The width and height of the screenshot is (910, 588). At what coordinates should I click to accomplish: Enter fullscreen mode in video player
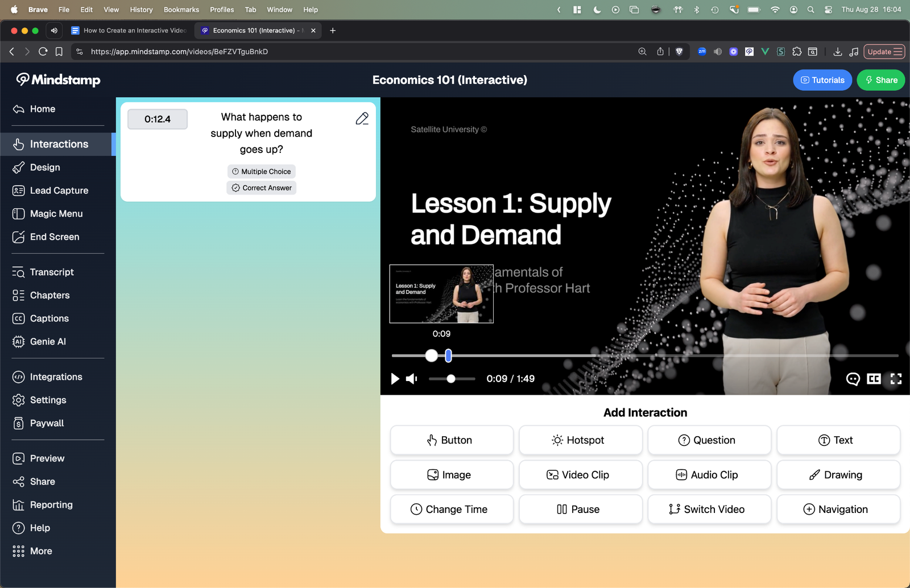click(896, 379)
